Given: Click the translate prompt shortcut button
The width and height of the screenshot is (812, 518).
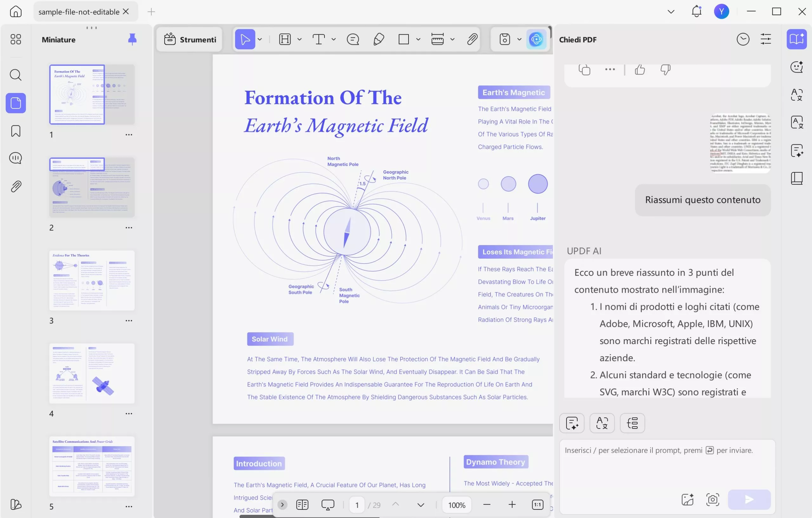Looking at the screenshot, I should [x=602, y=423].
